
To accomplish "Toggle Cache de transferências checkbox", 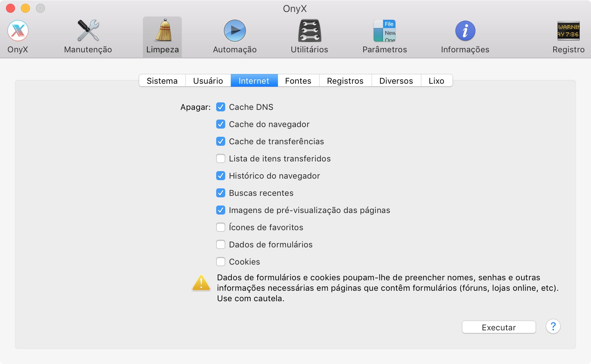I will pyautogui.click(x=221, y=141).
